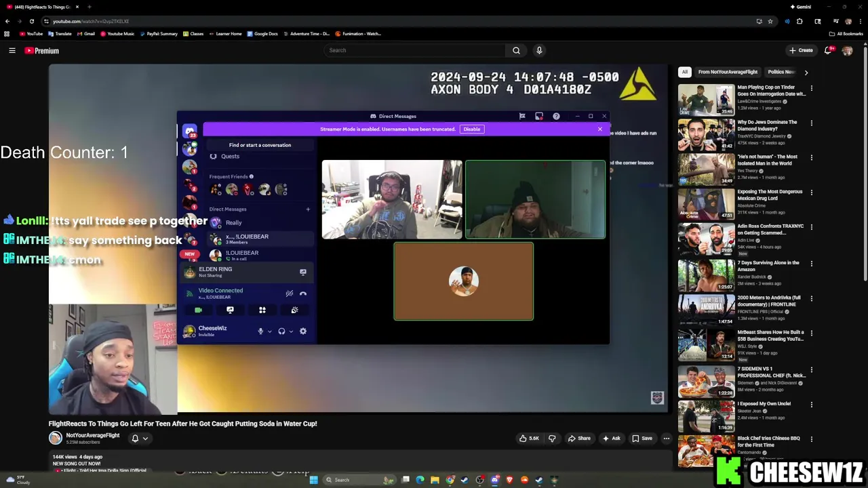Turn on camera in Discord voice panel
Screen dimensions: 868x488
(x=198, y=310)
